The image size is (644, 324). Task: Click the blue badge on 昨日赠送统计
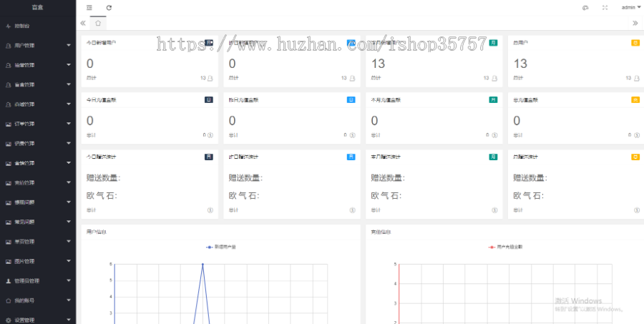click(x=351, y=157)
